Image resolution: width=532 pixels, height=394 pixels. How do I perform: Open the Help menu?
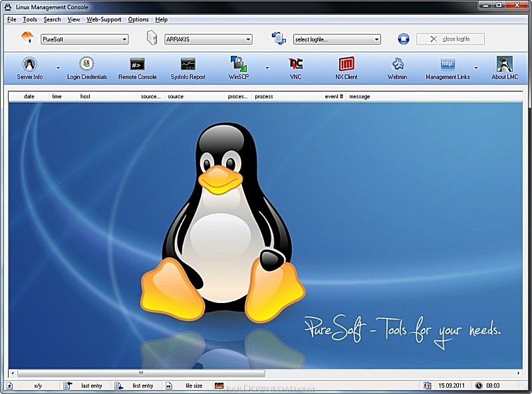pyautogui.click(x=161, y=19)
